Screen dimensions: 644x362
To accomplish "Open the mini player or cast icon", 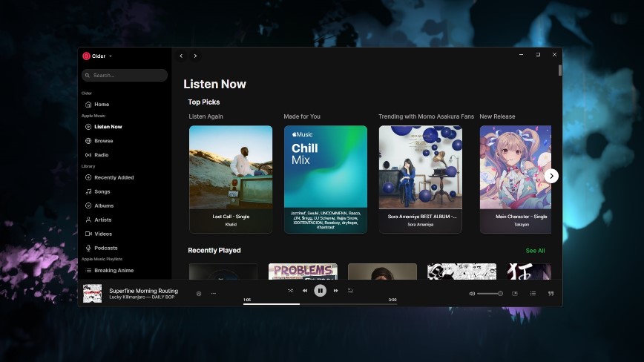I will (x=515, y=294).
